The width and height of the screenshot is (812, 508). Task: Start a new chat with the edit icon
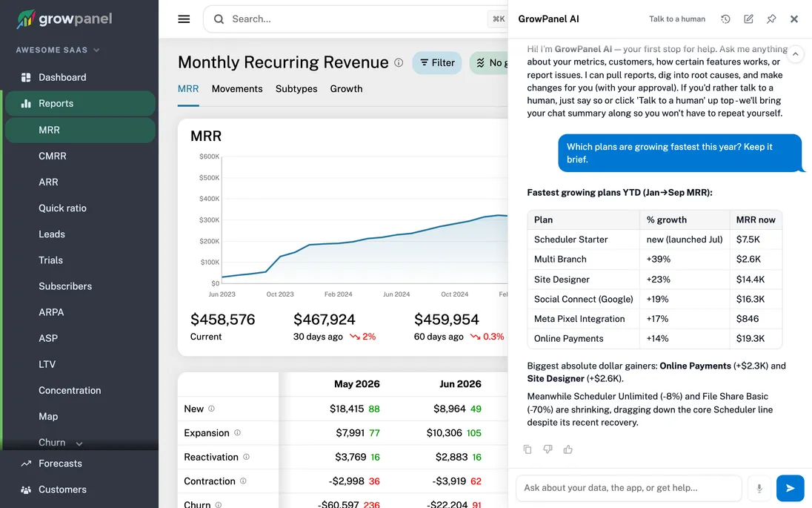point(748,19)
